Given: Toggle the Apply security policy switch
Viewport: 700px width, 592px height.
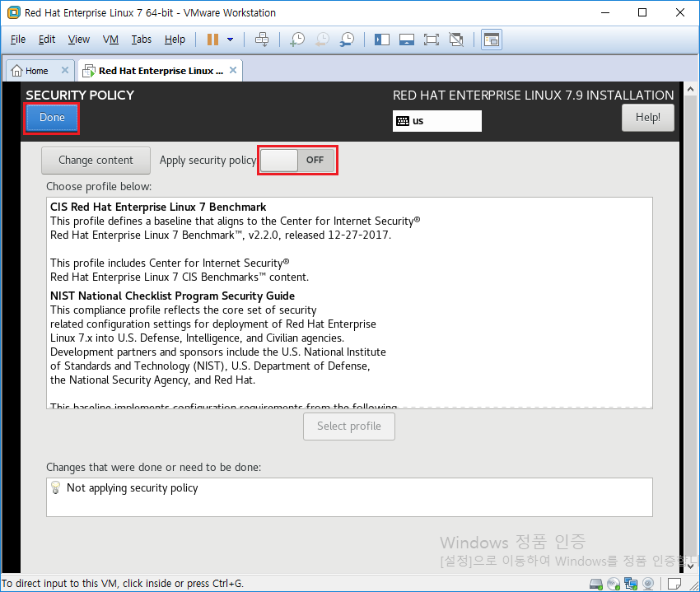Looking at the screenshot, I should [x=297, y=161].
